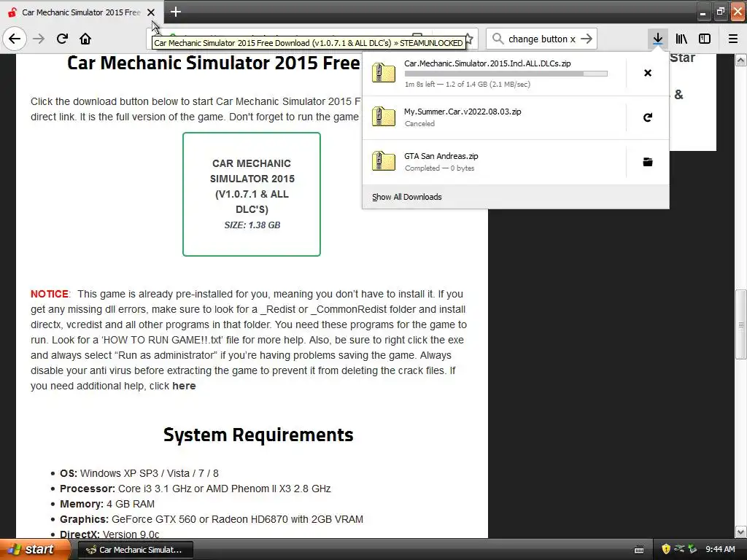This screenshot has width=747, height=560.
Task: Open the hamburger application menu
Action: pyautogui.click(x=733, y=39)
